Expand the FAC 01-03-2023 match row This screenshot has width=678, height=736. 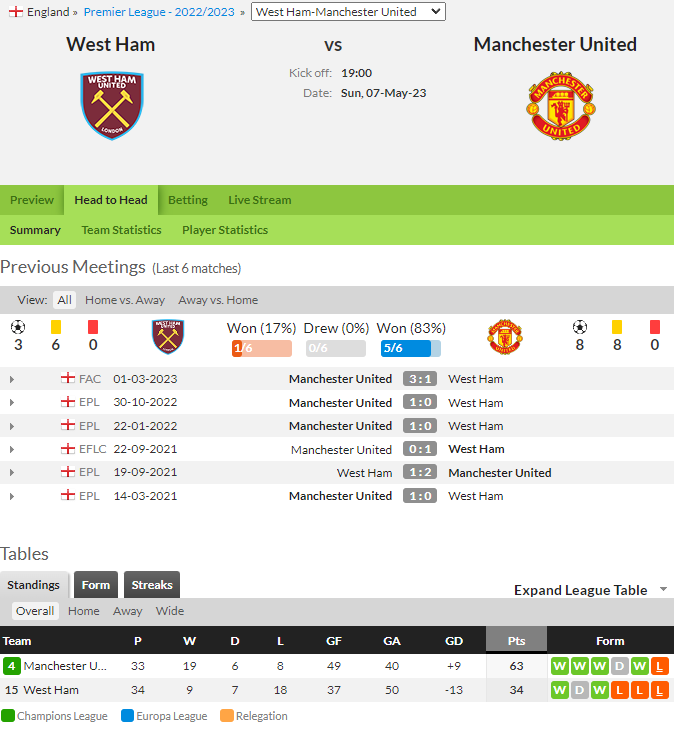tap(12, 379)
